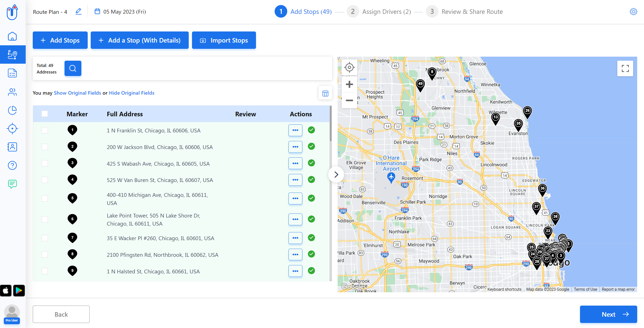The image size is (644, 328).
Task: Click the Add Stops button
Action: (x=60, y=40)
